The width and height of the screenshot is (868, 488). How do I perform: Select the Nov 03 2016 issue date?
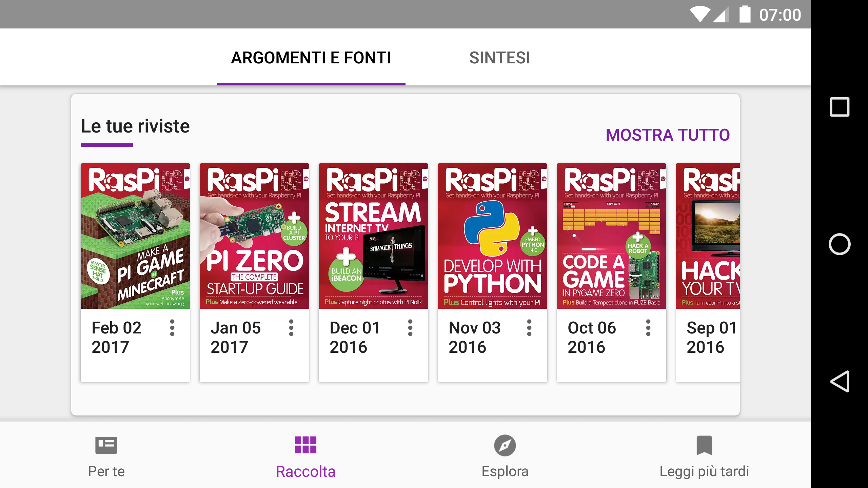pos(474,338)
